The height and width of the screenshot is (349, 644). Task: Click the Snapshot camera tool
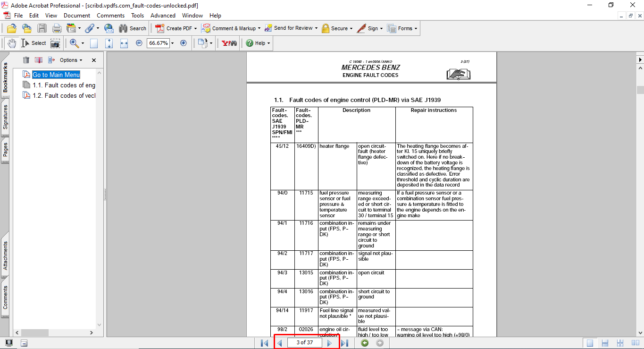(x=55, y=43)
